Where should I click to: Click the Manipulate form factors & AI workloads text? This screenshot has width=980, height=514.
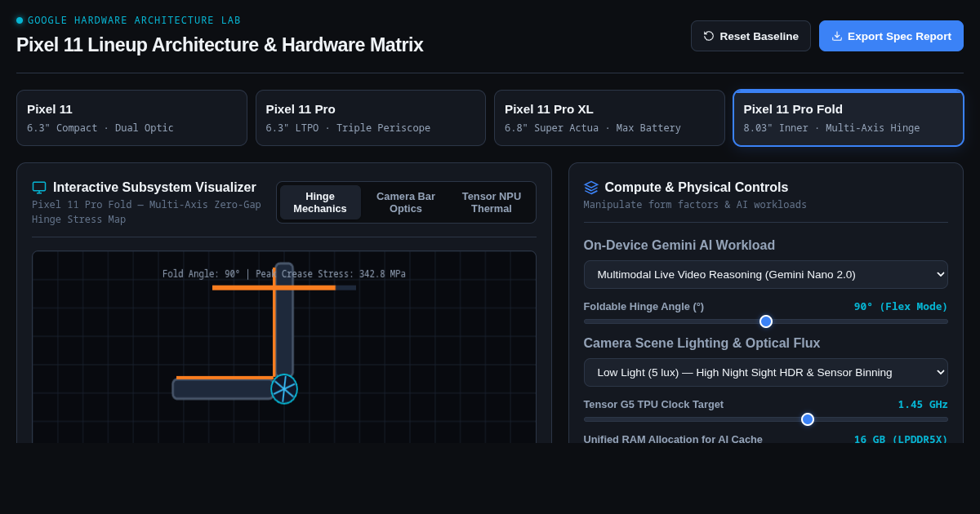pos(695,205)
